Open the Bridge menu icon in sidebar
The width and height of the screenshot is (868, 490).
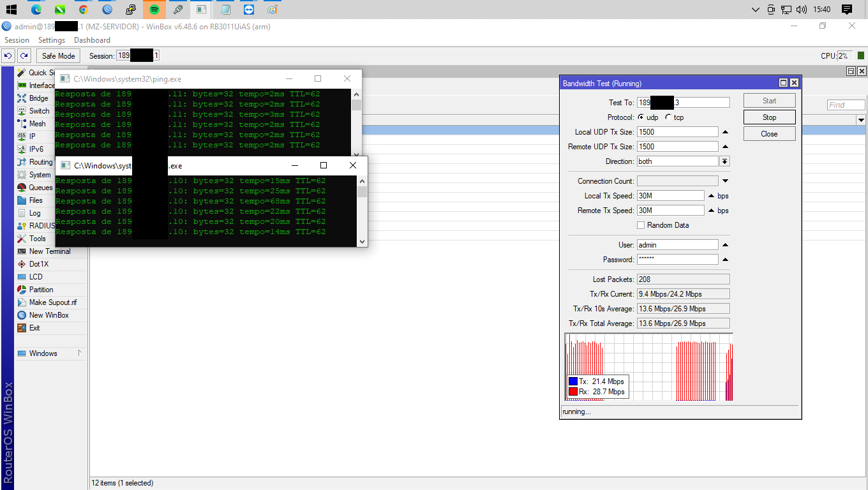coord(22,98)
